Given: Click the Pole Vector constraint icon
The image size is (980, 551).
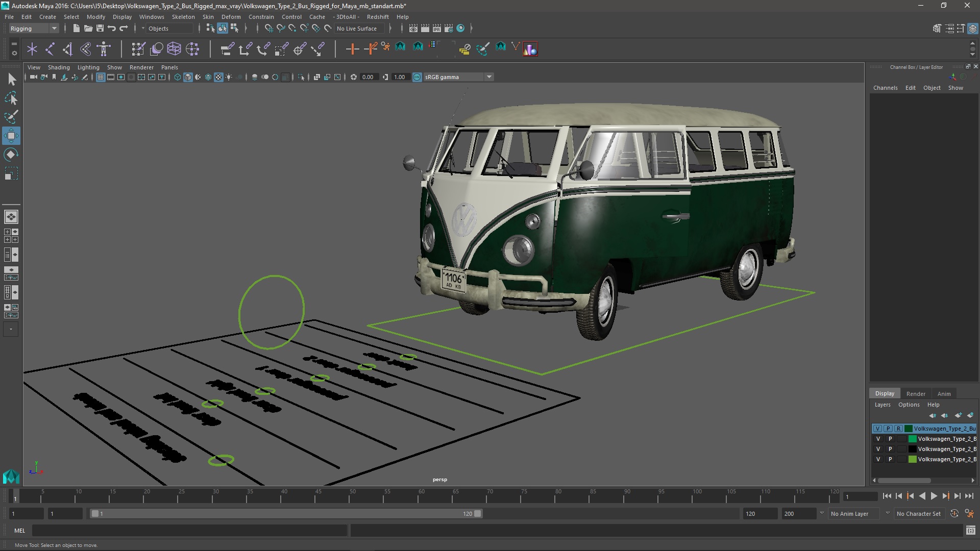Looking at the screenshot, I should pos(318,49).
